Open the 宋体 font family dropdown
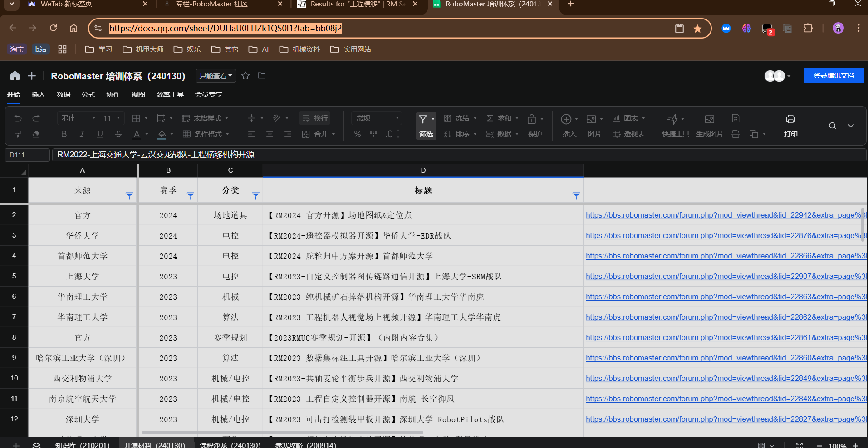This screenshot has height=448, width=868. tap(78, 118)
